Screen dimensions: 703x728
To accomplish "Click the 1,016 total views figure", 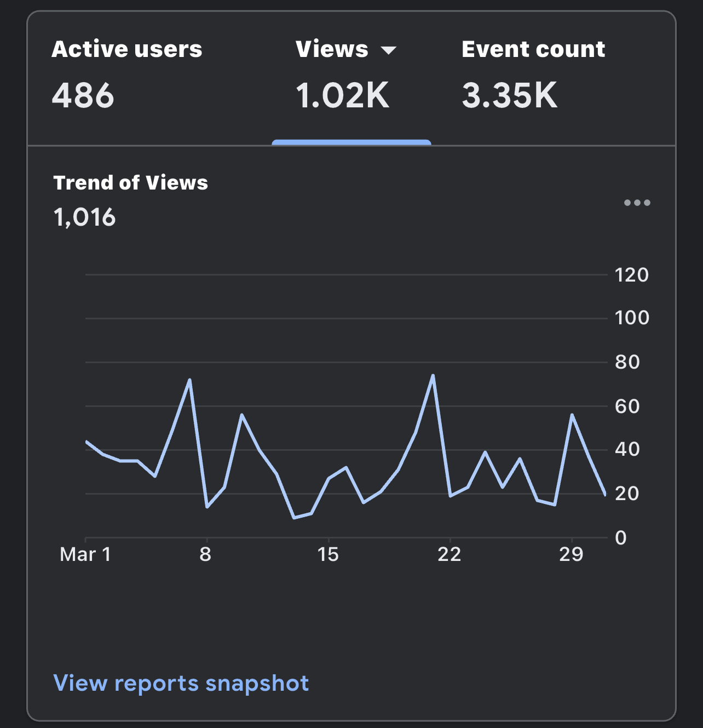I will pyautogui.click(x=84, y=217).
